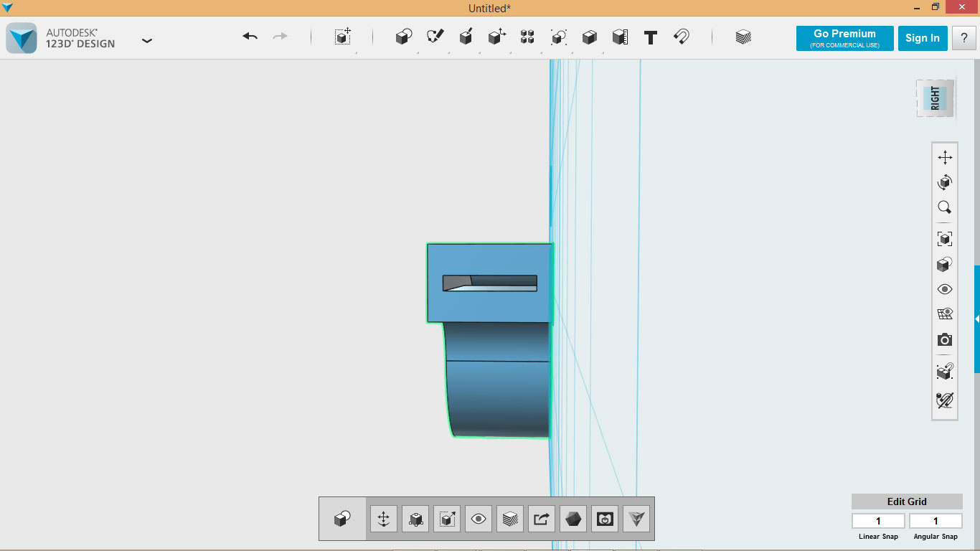Click the Undo arrow in the toolbar

(249, 37)
